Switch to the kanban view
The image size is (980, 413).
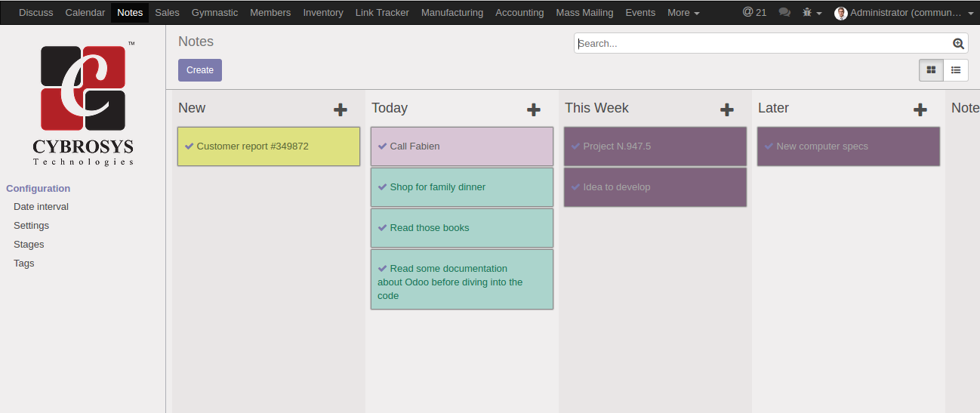tap(931, 70)
